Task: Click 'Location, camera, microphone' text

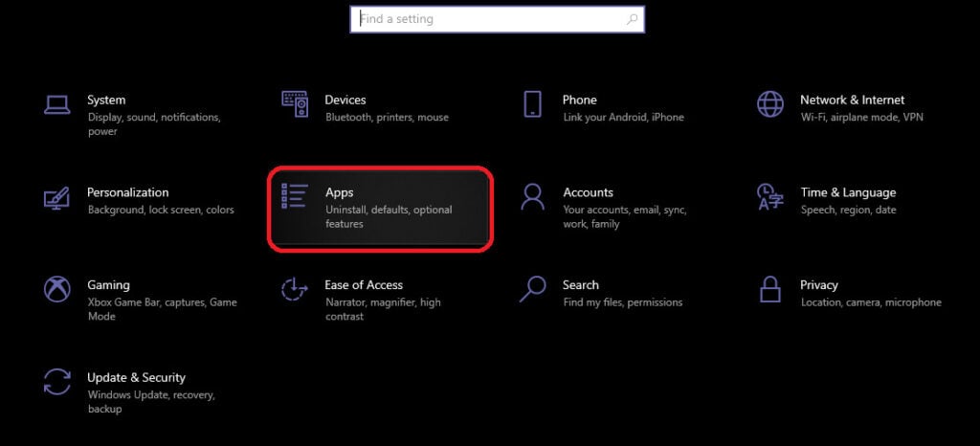Action: click(871, 302)
